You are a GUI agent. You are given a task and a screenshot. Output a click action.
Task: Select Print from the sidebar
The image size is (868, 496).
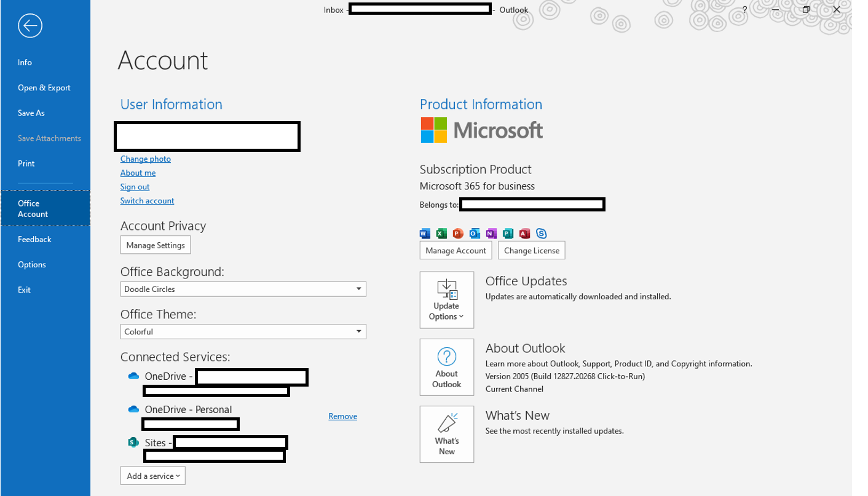[x=26, y=163]
